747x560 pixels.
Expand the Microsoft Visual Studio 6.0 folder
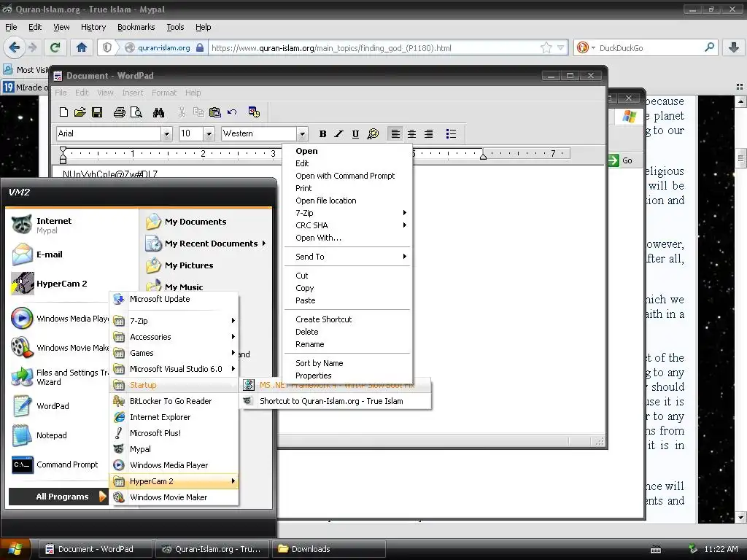click(x=174, y=369)
